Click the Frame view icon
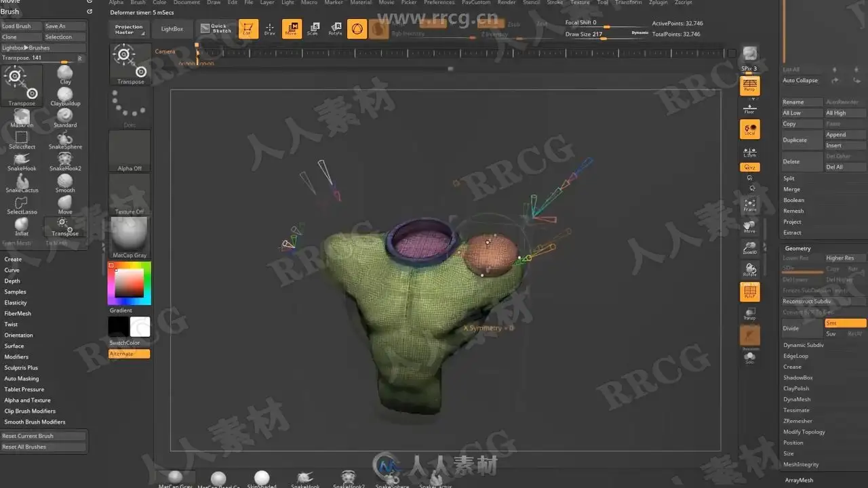868x488 pixels. pos(749,205)
